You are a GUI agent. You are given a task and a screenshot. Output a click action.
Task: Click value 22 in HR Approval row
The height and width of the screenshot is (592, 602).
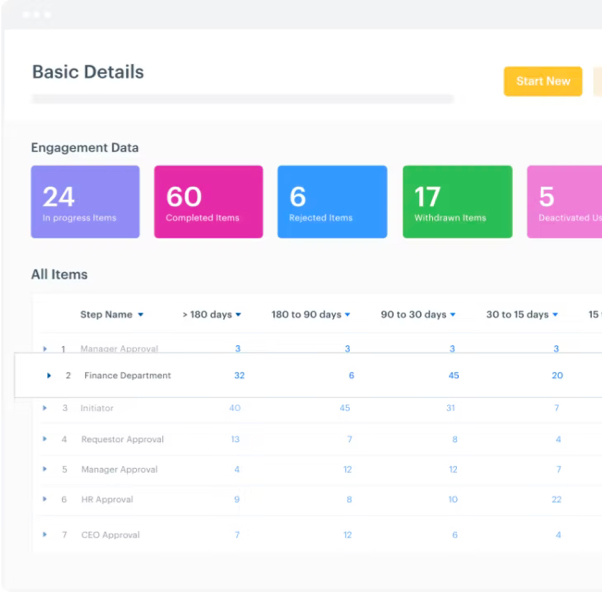coord(557,499)
